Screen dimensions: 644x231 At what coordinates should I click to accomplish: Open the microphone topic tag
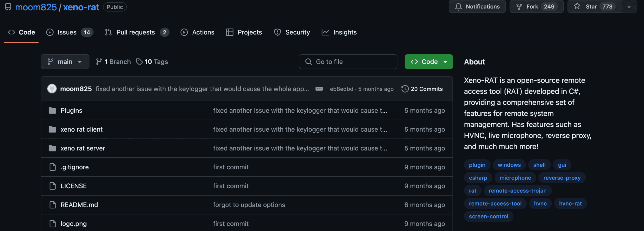pyautogui.click(x=515, y=178)
